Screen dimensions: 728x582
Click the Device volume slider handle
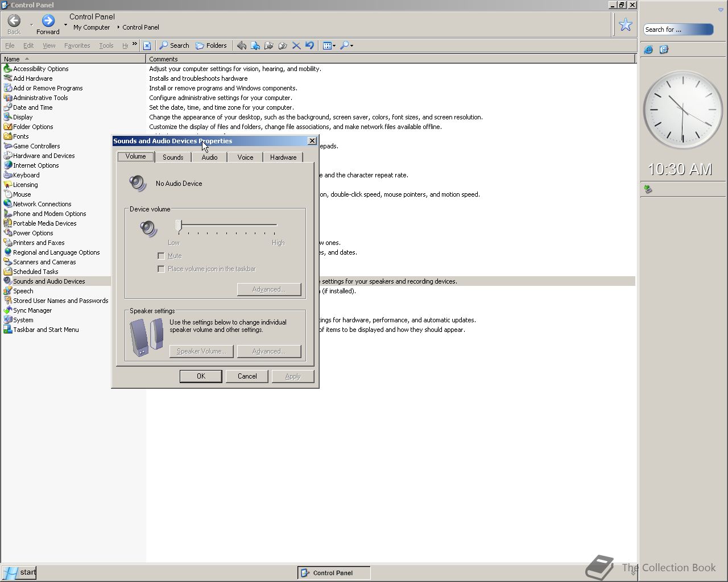point(179,226)
